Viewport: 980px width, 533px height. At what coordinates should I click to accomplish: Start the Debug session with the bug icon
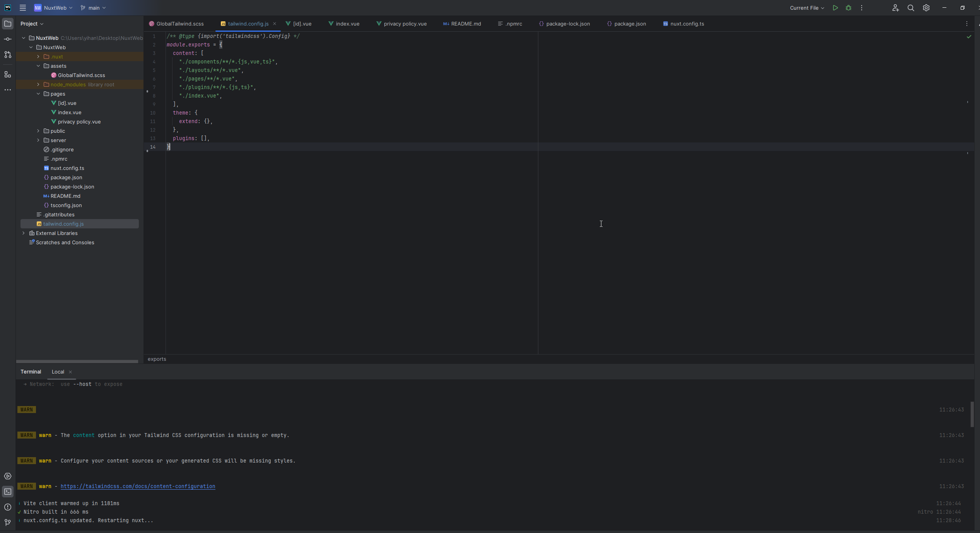[x=848, y=8]
